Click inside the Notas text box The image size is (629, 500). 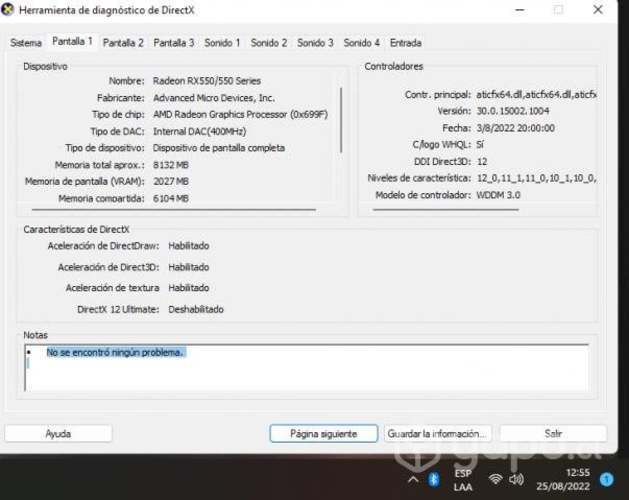(306, 367)
